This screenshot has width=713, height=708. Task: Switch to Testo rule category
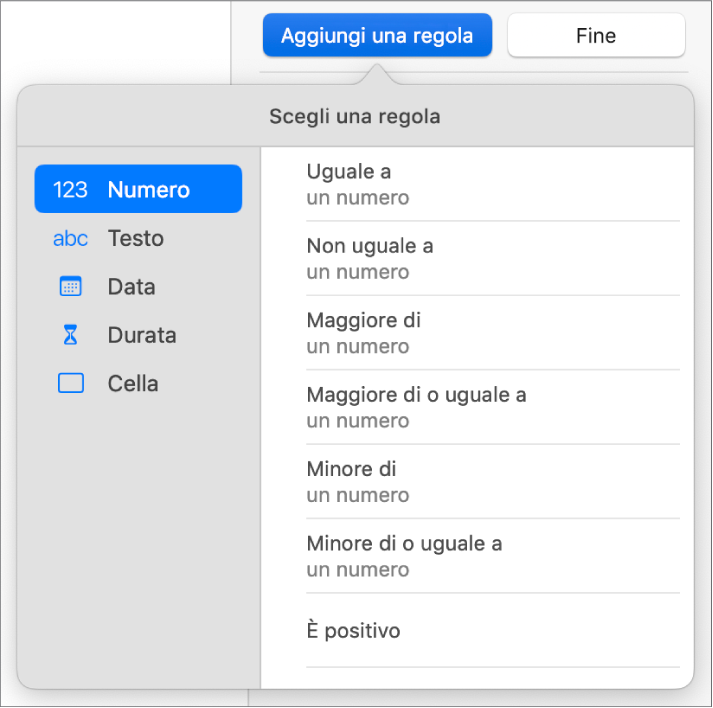(x=138, y=238)
